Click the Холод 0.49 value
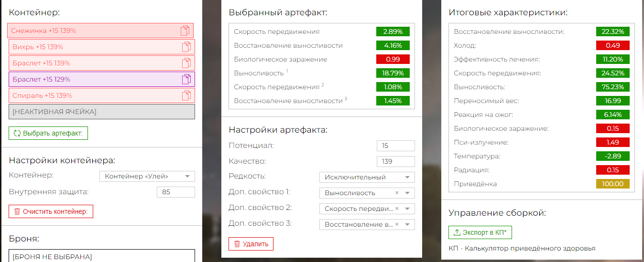644x262 pixels. tap(613, 45)
